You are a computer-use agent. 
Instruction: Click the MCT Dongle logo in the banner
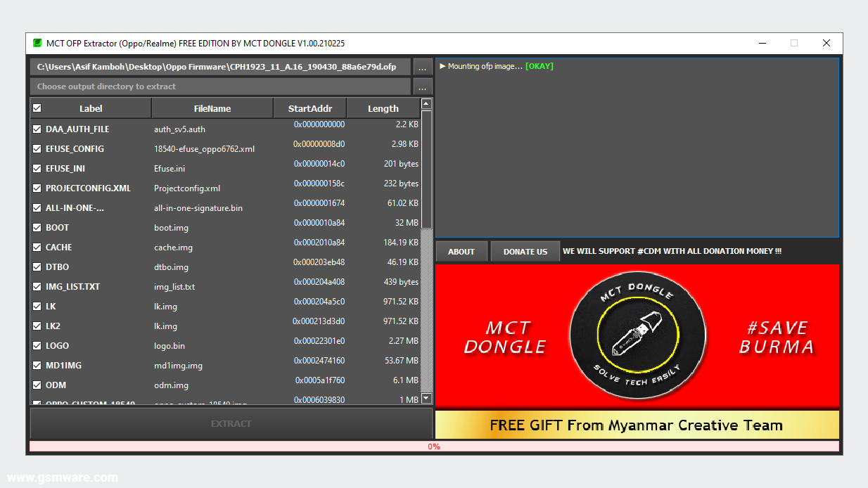point(637,335)
